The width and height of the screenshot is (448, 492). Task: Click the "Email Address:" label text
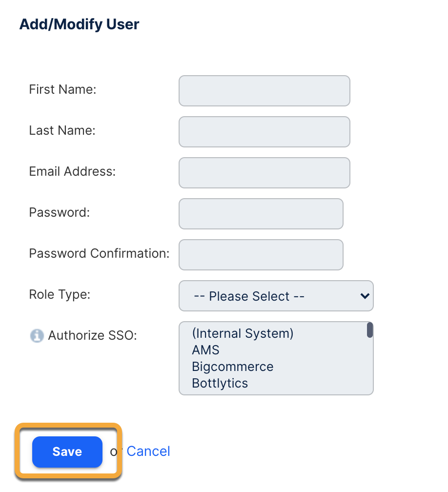point(72,171)
